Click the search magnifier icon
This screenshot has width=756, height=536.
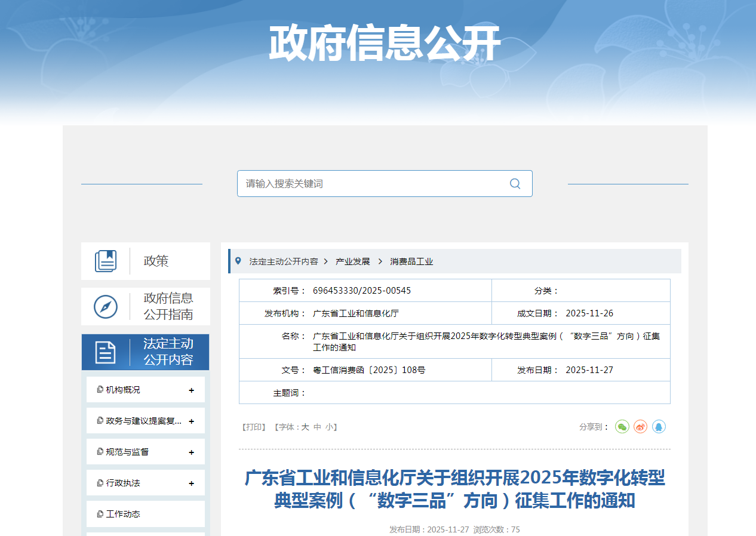click(515, 184)
